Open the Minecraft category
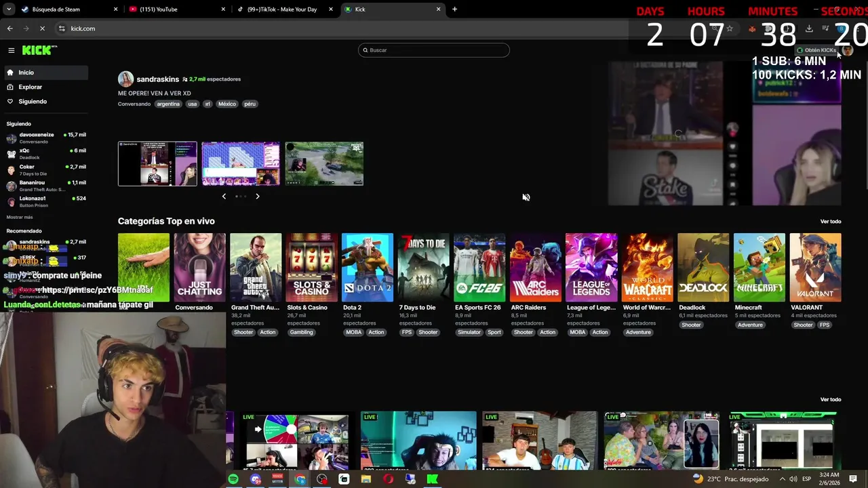 coord(759,268)
